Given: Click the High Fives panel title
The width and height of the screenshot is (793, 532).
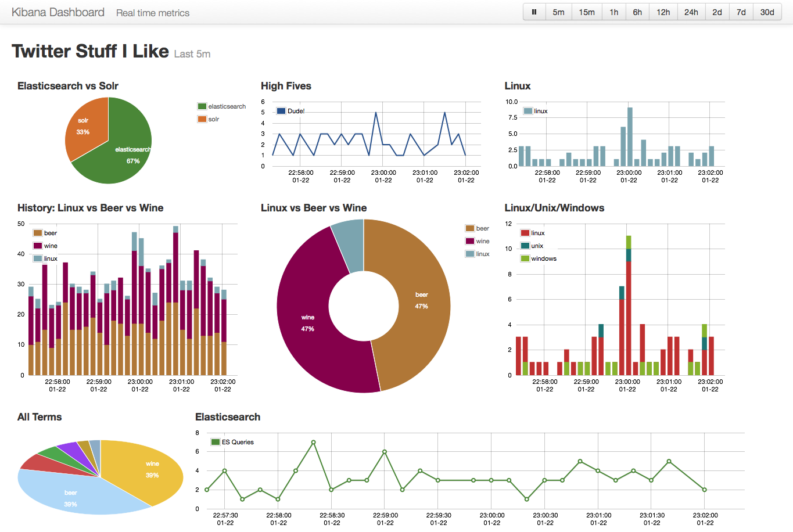Looking at the screenshot, I should (x=286, y=86).
